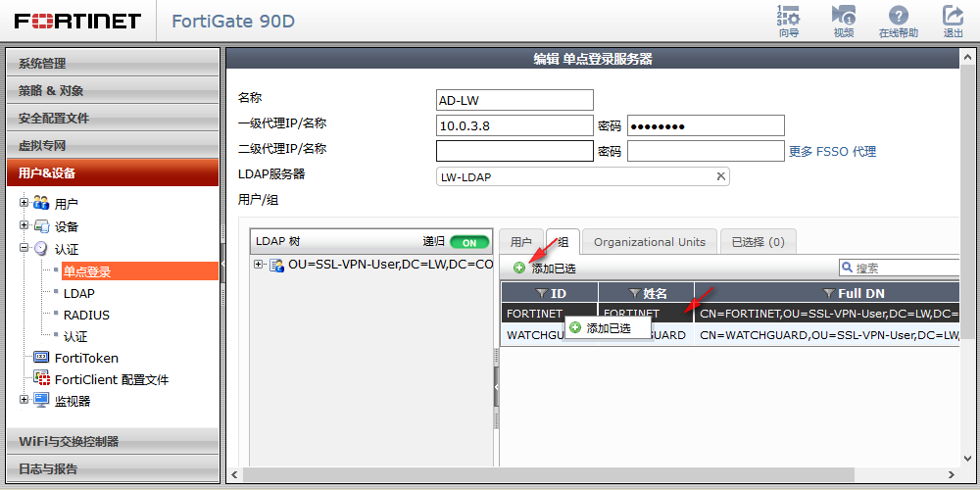This screenshot has height=490, width=980.
Task: Toggle the 递归 ON switch
Action: (x=469, y=242)
